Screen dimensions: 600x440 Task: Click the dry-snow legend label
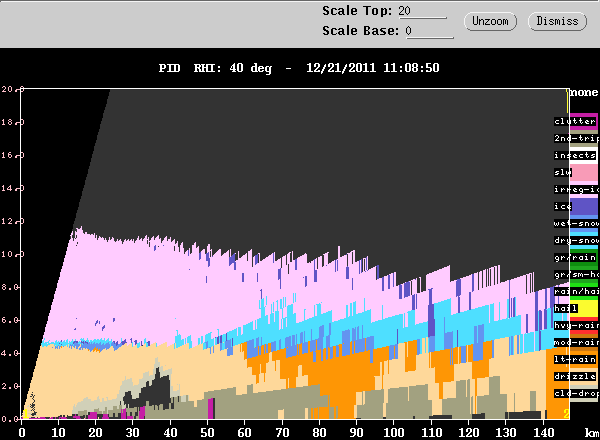tap(576, 240)
